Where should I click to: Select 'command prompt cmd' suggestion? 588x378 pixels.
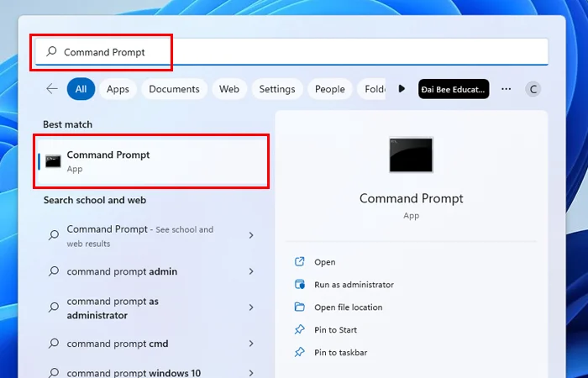(151, 344)
